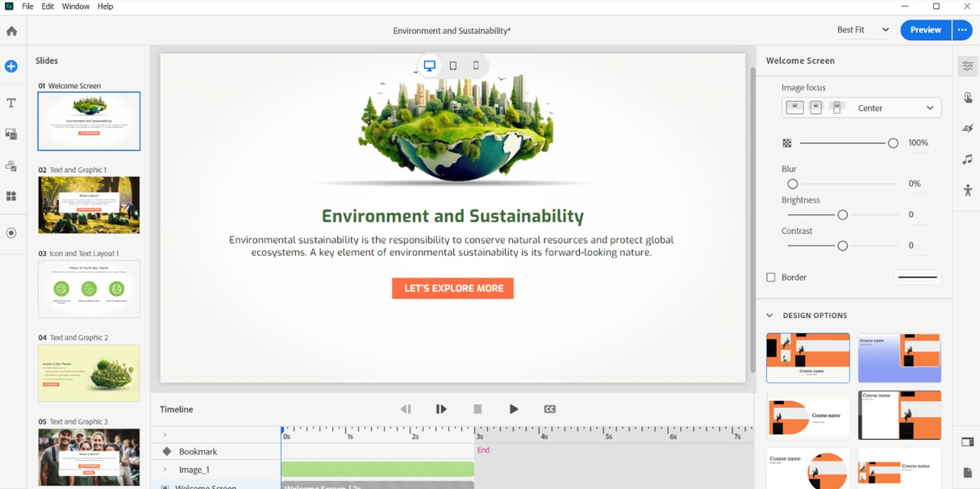Select the Record tool in left sidebar
Image resolution: width=980 pixels, height=489 pixels.
pos(11,232)
